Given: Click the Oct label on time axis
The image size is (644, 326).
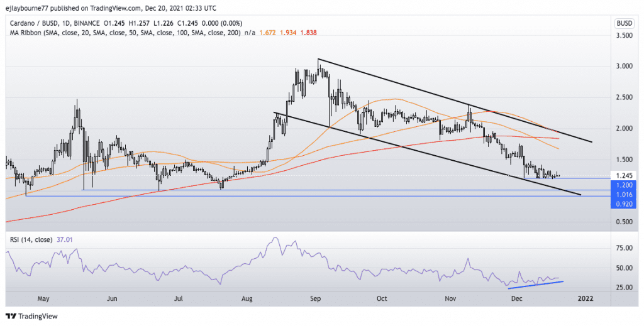Looking at the screenshot, I should [382, 298].
